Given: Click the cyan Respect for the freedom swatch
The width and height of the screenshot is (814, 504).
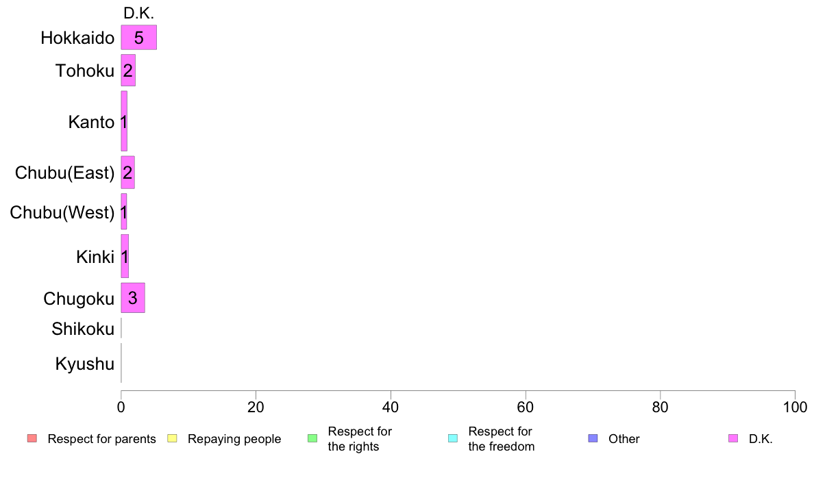Looking at the screenshot, I should 453,438.
